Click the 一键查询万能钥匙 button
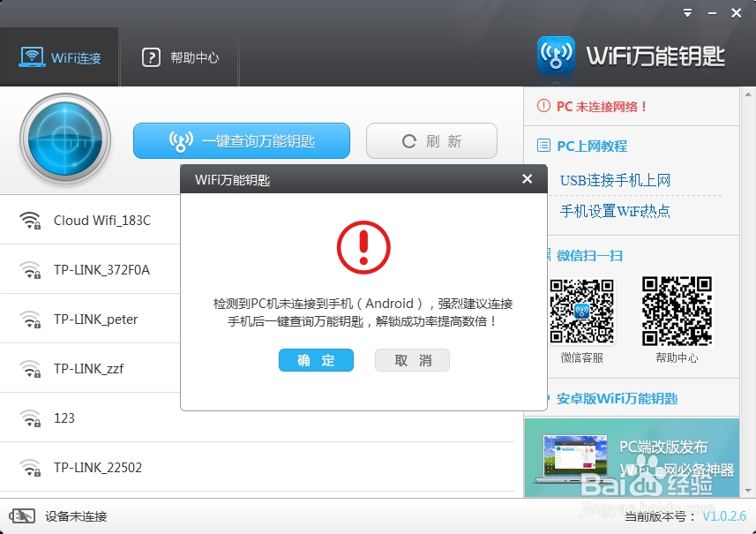Viewport: 756px width, 534px height. point(242,141)
